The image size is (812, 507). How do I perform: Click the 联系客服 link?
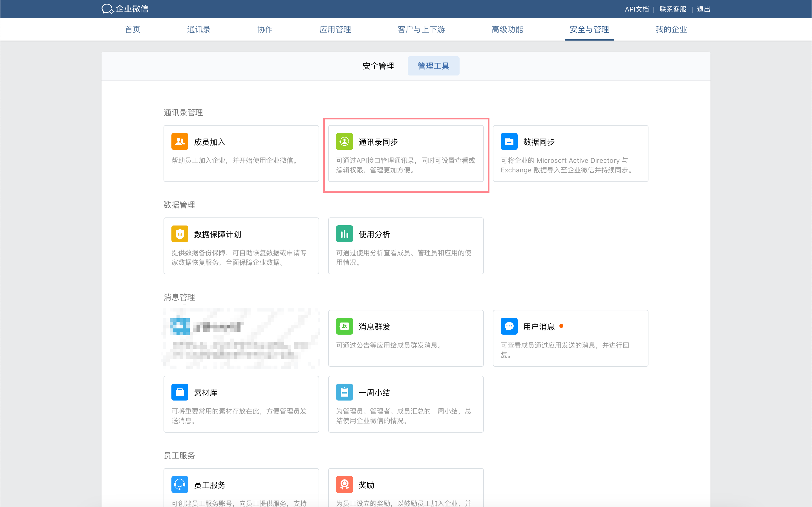tap(673, 9)
